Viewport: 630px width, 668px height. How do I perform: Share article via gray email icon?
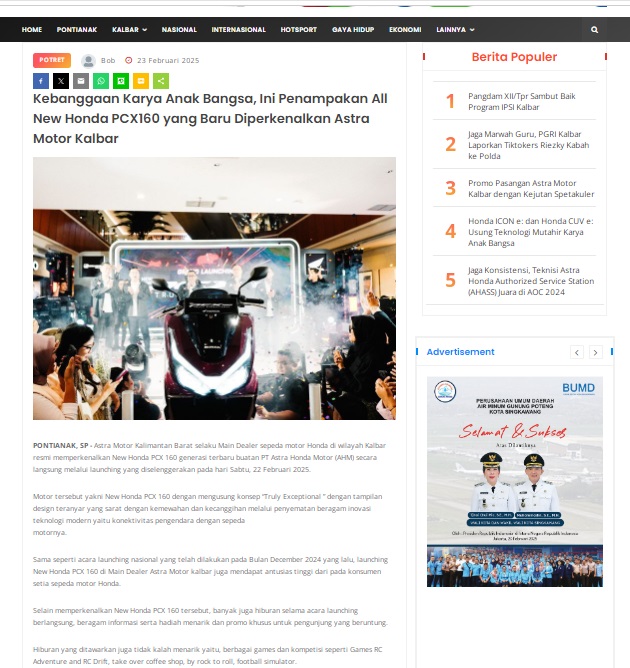pos(81,81)
